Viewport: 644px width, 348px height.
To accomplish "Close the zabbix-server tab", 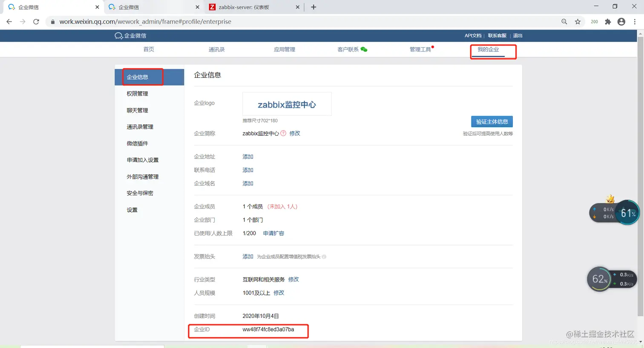I will click(297, 7).
